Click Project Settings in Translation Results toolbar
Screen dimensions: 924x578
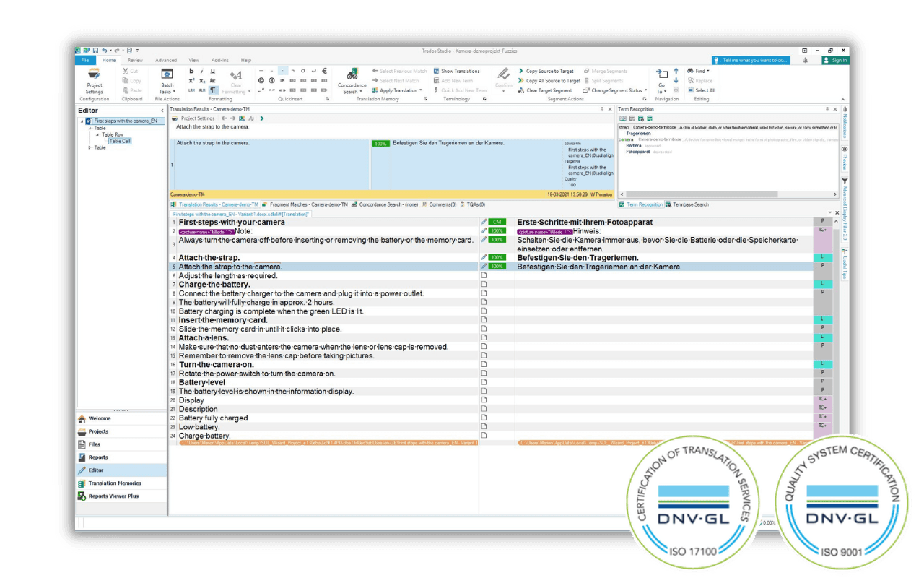[193, 118]
